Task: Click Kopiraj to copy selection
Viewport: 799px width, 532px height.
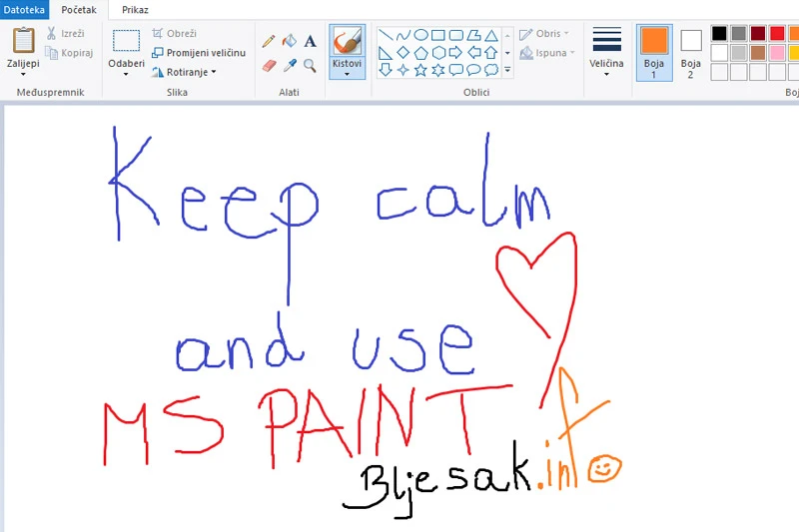Action: point(69,53)
